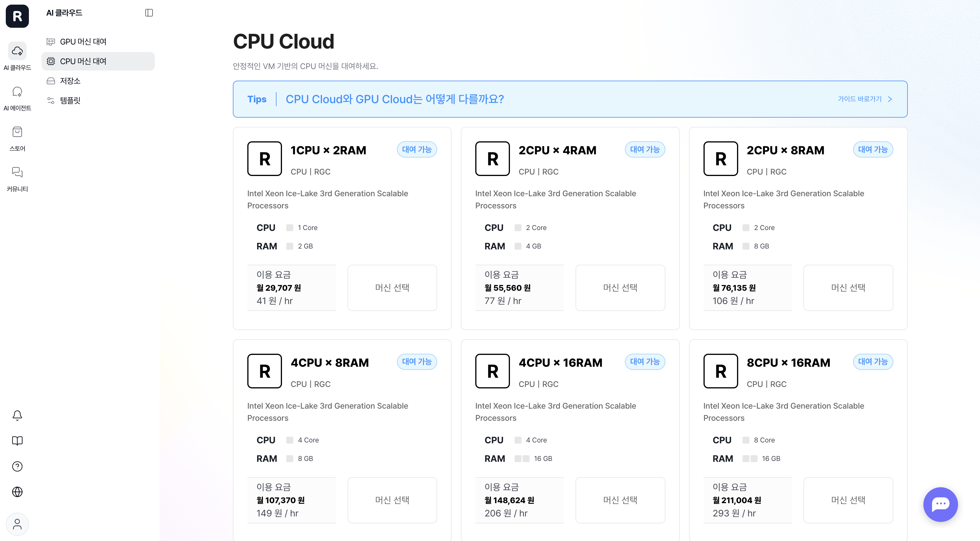Click the R logo on 1CPU × 2RAM card
This screenshot has width=980, height=541.
264,159
